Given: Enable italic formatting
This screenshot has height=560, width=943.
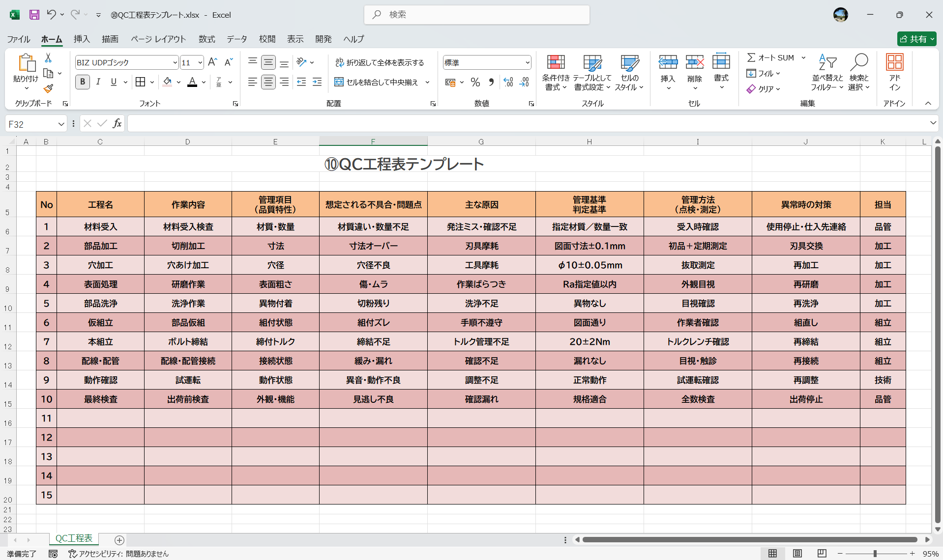Looking at the screenshot, I should 98,82.
